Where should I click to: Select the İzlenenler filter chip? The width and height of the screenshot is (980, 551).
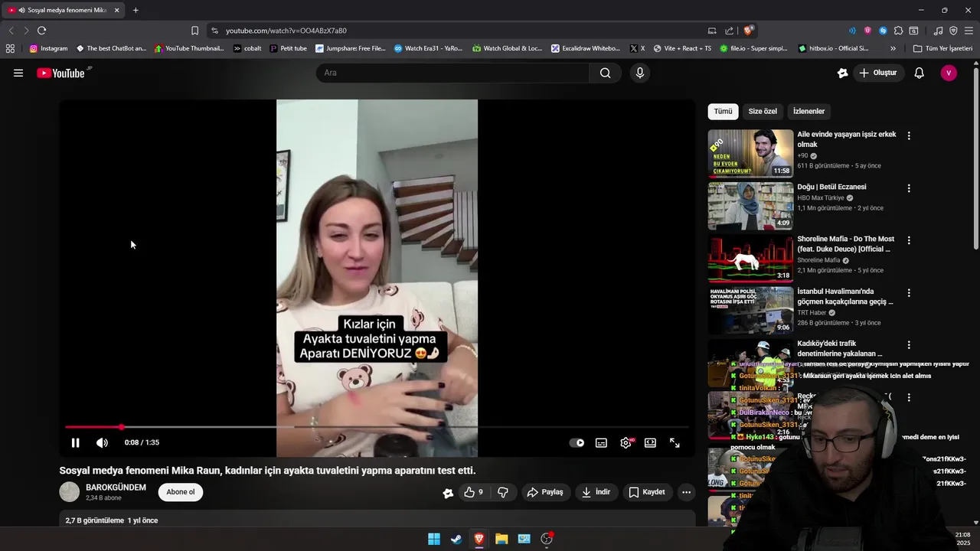click(x=808, y=112)
